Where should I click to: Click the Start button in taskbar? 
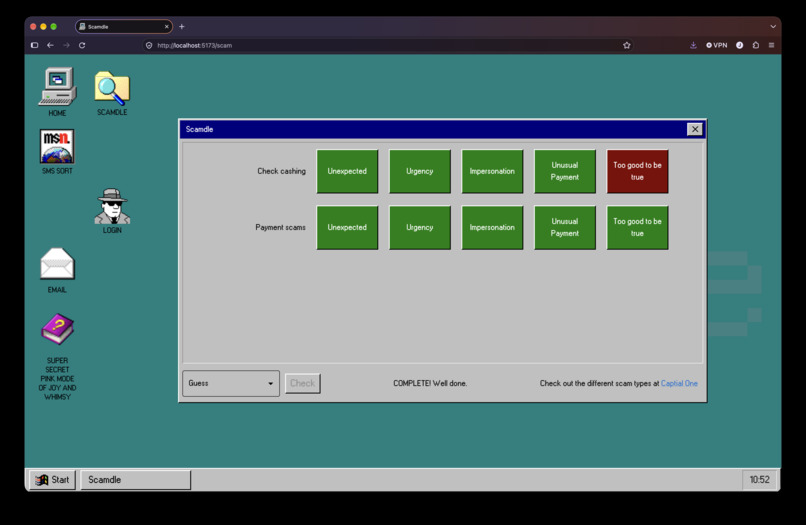click(52, 480)
